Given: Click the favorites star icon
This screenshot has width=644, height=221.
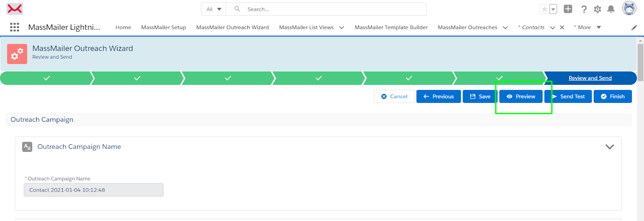Looking at the screenshot, I should tap(544, 9).
